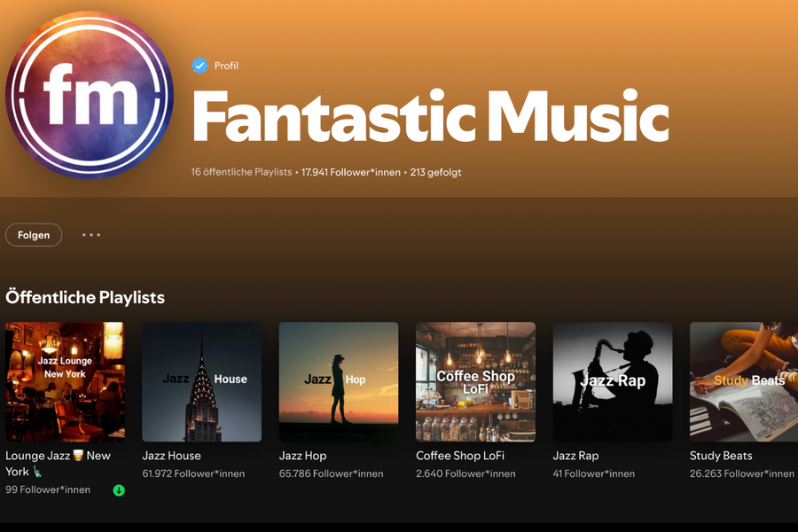The image size is (798, 532).
Task: Click the Fantastic Music profile name
Action: 431,116
